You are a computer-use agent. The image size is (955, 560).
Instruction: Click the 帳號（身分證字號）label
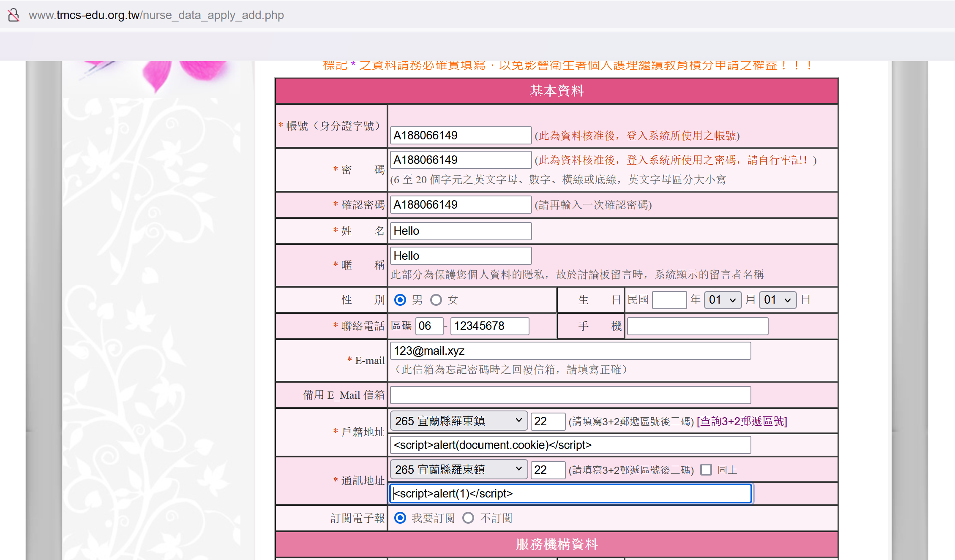[x=330, y=126]
